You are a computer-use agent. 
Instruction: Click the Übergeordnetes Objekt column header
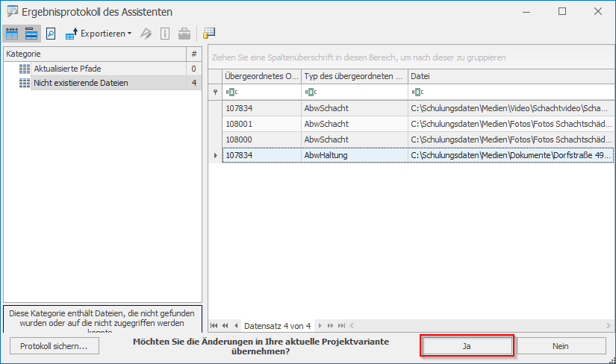point(261,76)
